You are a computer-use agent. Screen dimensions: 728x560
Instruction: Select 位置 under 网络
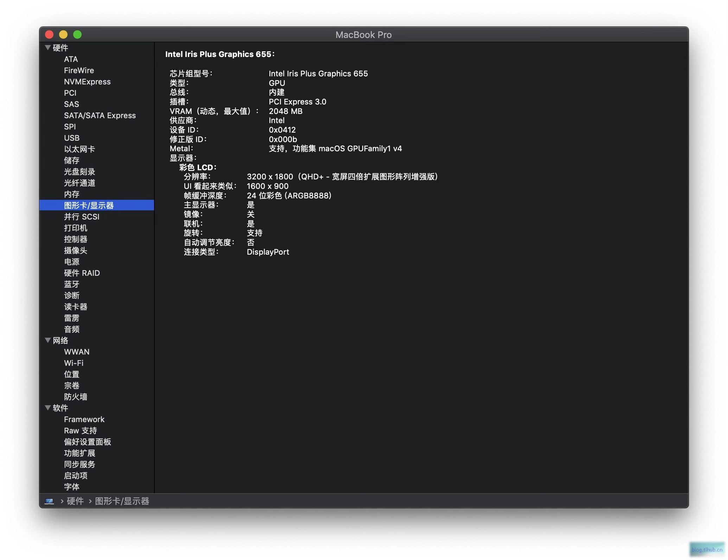click(72, 374)
